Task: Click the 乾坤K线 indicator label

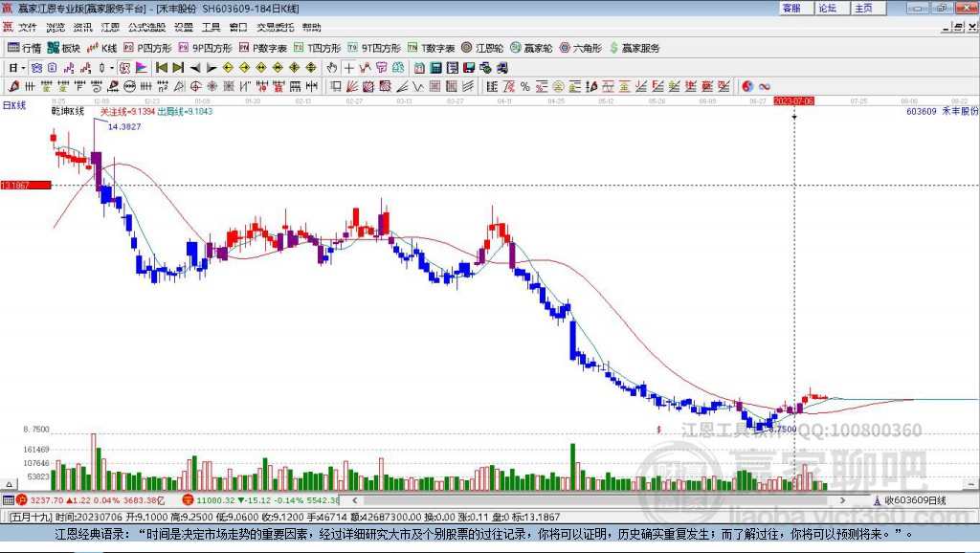Action: (68, 111)
